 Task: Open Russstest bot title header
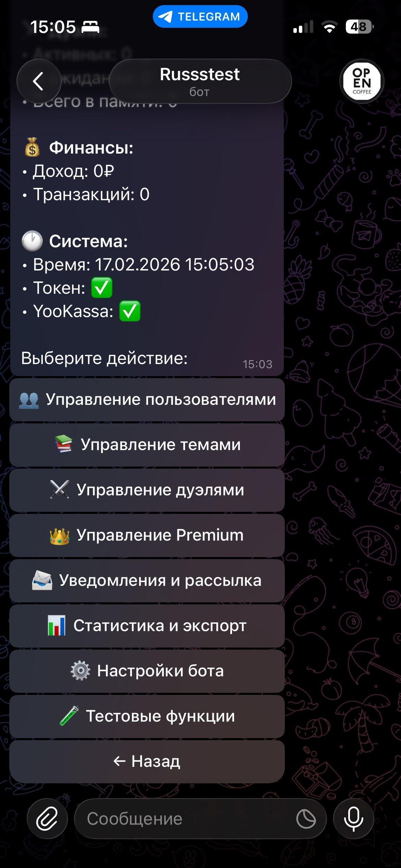(x=200, y=81)
